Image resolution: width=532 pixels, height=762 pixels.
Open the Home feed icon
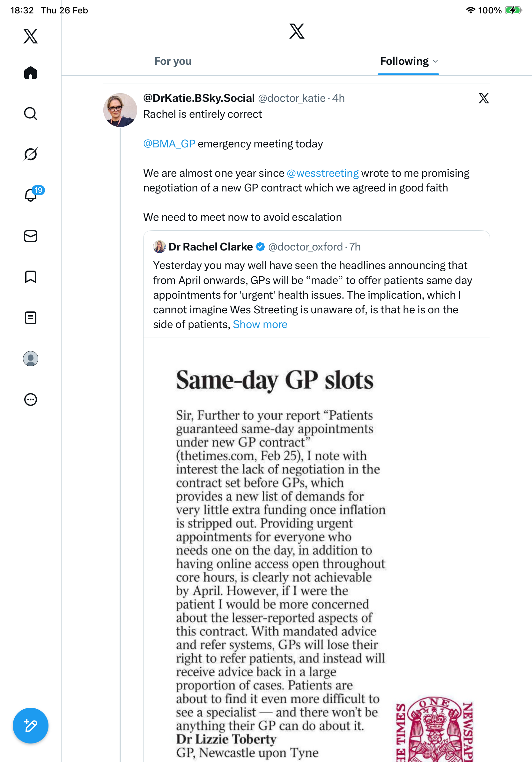(x=31, y=73)
